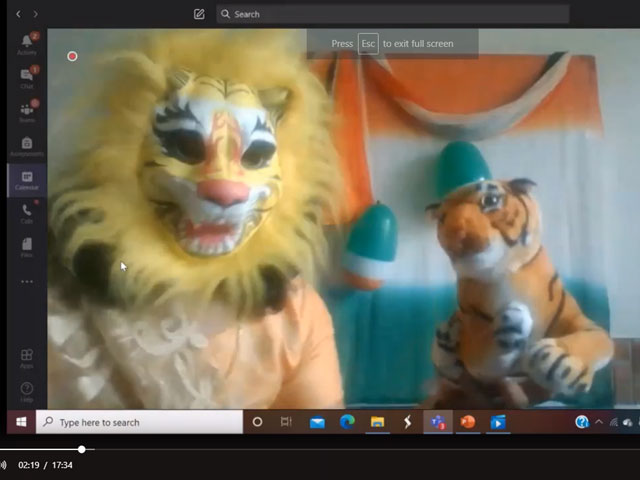Click the 'Type here to search' taskbar box
The image size is (640, 480).
coord(140,422)
